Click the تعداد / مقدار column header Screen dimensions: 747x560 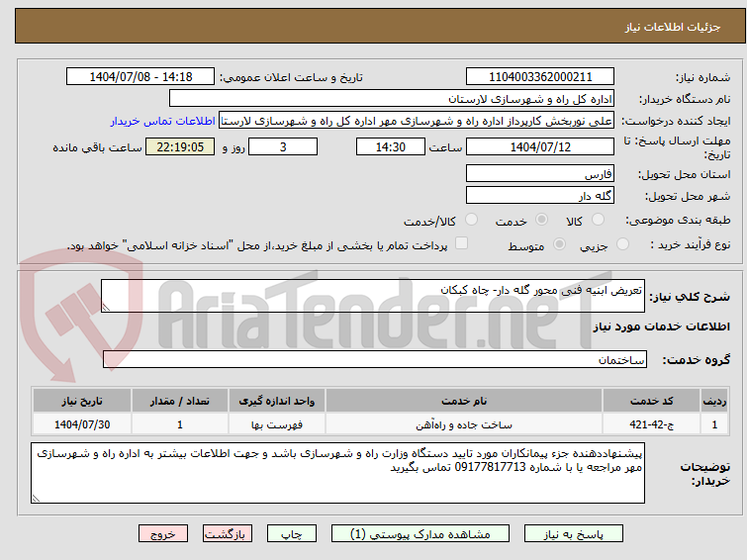[x=180, y=401]
